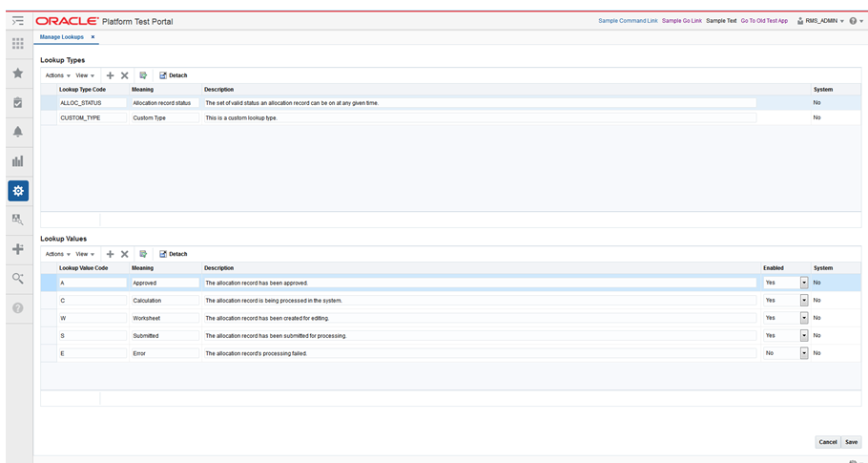This screenshot has height=463, width=868.
Task: Open the RMS_ADMIN user menu
Action: click(821, 21)
